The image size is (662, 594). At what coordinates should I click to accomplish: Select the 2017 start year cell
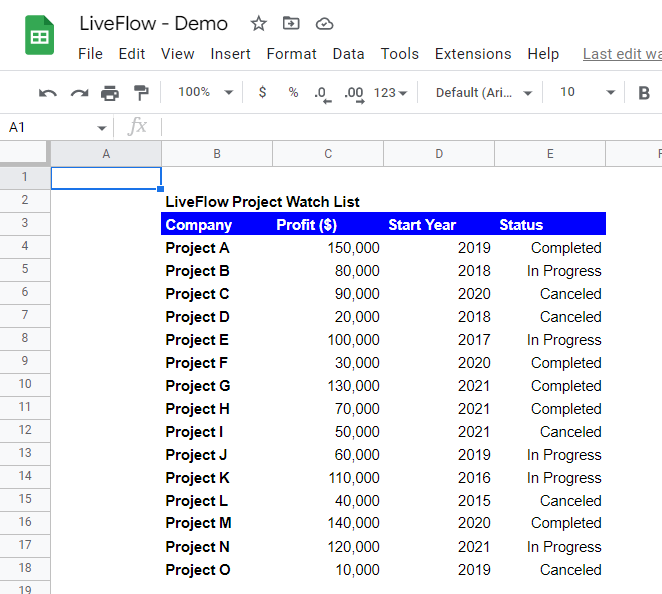[x=439, y=340]
